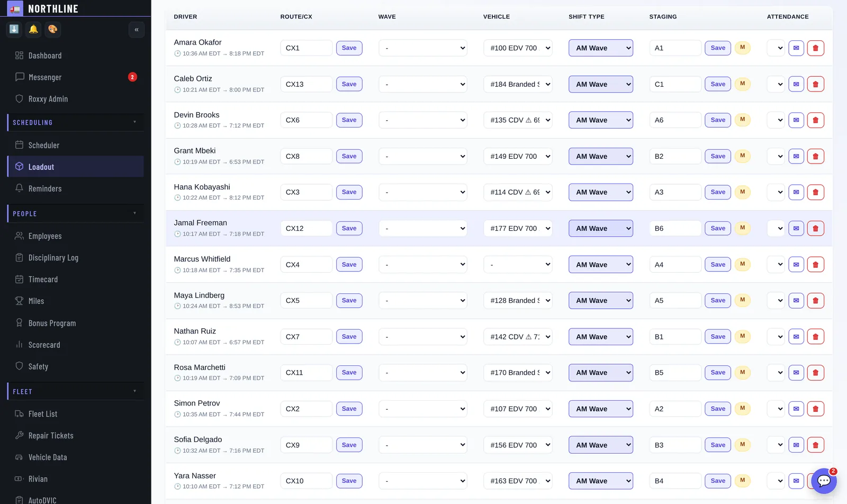Image resolution: width=847 pixels, height=504 pixels.
Task: Delete Caleb Ortiz row via trash icon
Action: coord(815,84)
